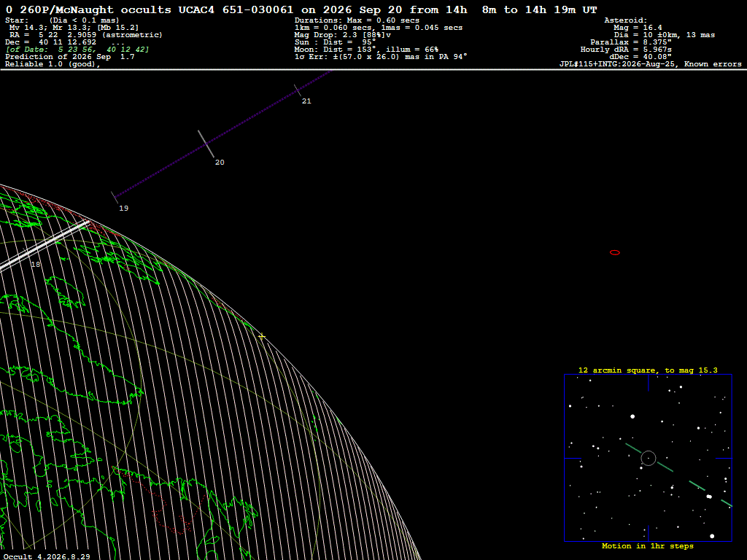Image resolution: width=747 pixels, height=560 pixels.
Task: Click the "Motion in 1hr steps" caption
Action: click(x=648, y=546)
